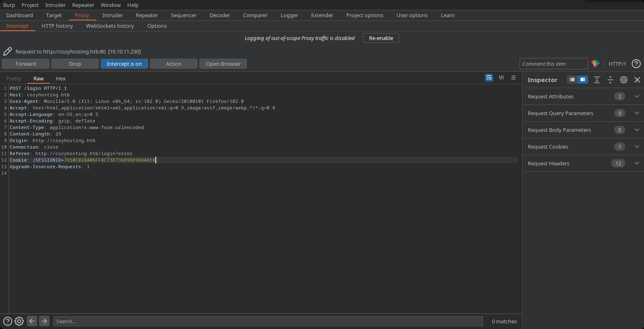
Task: Click Open Browser button
Action: [x=223, y=64]
